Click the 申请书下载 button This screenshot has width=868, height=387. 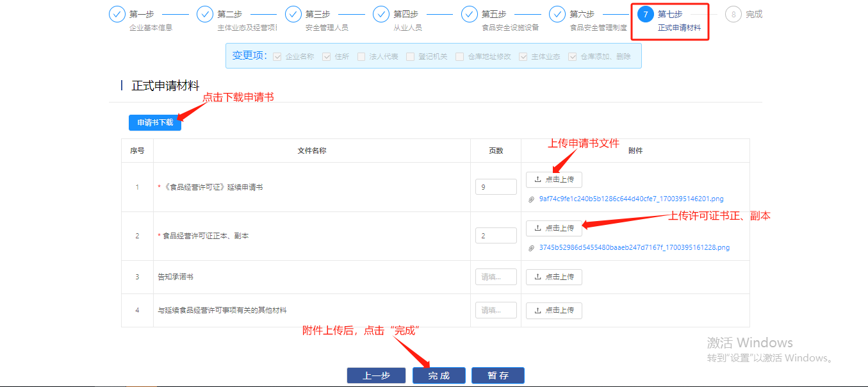tap(155, 122)
